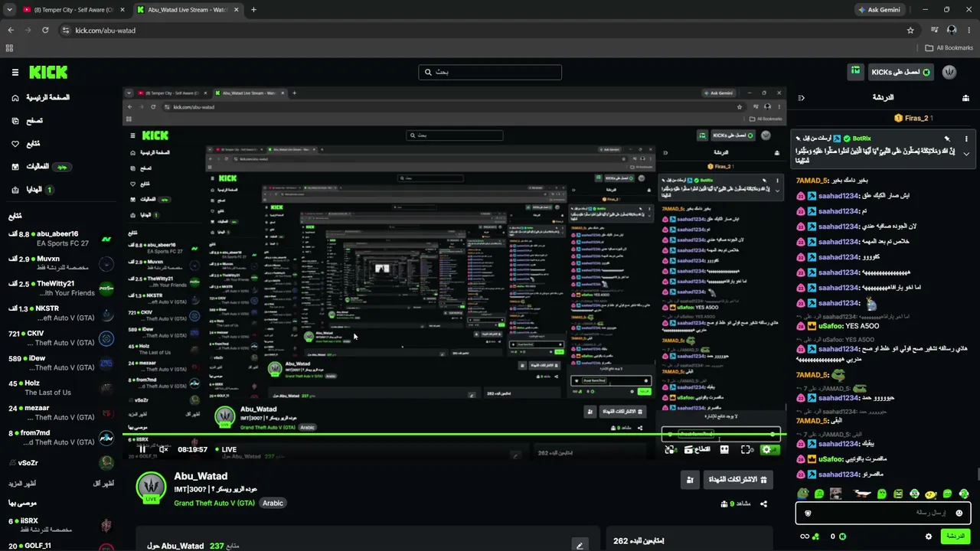This screenshot has height=551, width=980.
Task: Click the gift sub icon button beside gifted subscriptions
Action: pos(690,480)
